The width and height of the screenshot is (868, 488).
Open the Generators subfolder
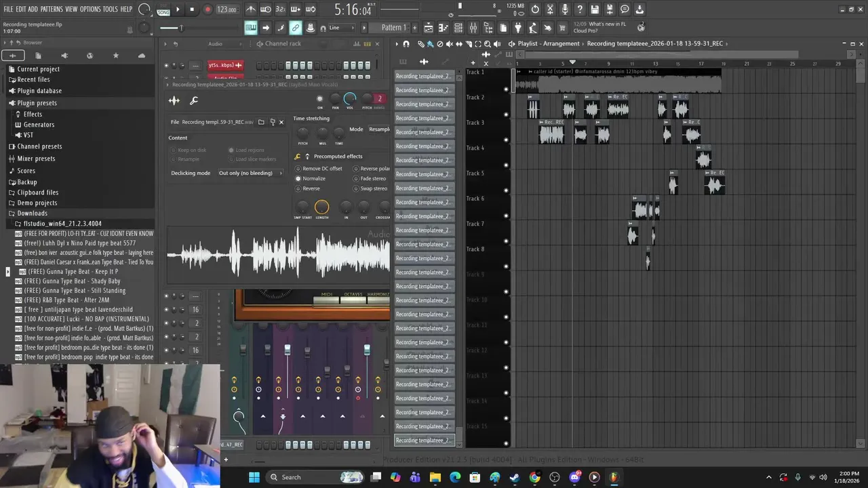[x=39, y=125]
